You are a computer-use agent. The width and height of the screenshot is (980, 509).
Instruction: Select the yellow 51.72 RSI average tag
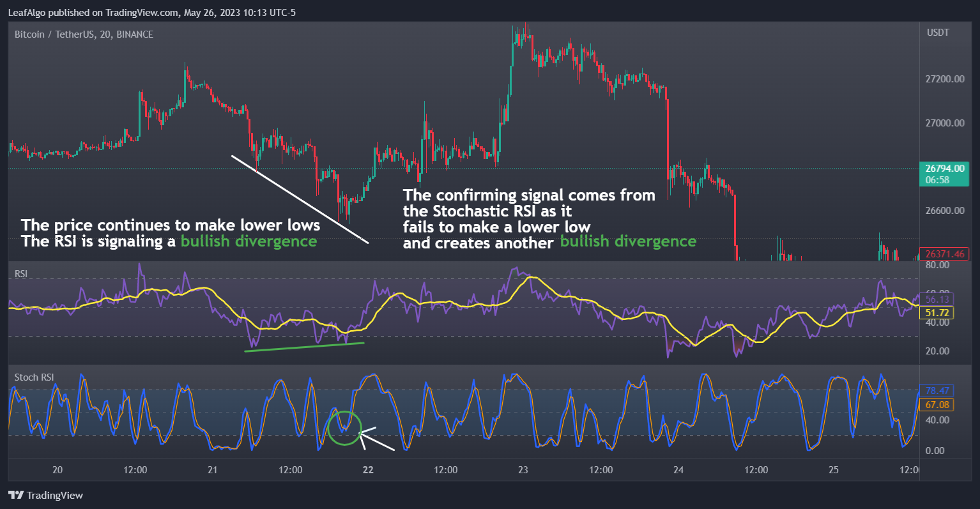pyautogui.click(x=937, y=313)
